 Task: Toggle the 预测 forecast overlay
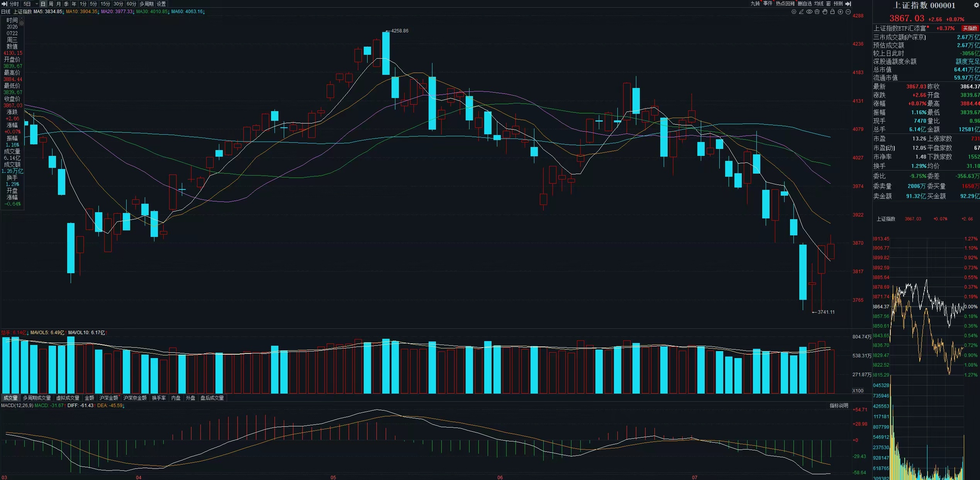coord(838,3)
